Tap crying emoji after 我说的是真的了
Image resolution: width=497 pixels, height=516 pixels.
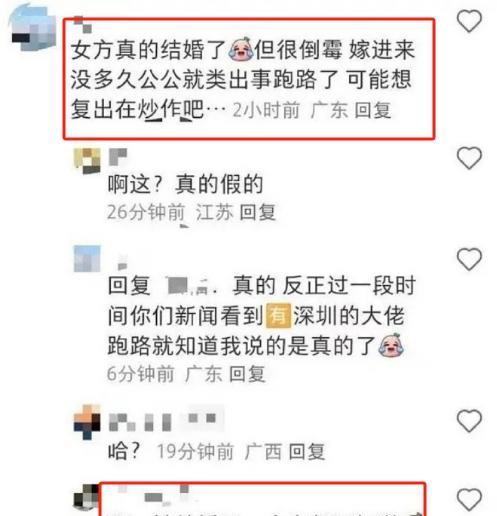391,345
